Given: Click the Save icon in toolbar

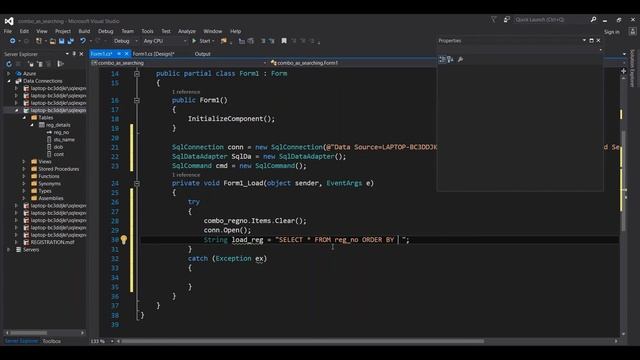Looking at the screenshot, I should coord(62,41).
